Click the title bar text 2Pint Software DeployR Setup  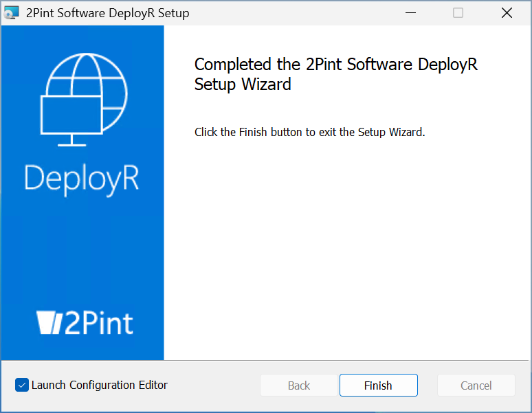[x=107, y=13]
